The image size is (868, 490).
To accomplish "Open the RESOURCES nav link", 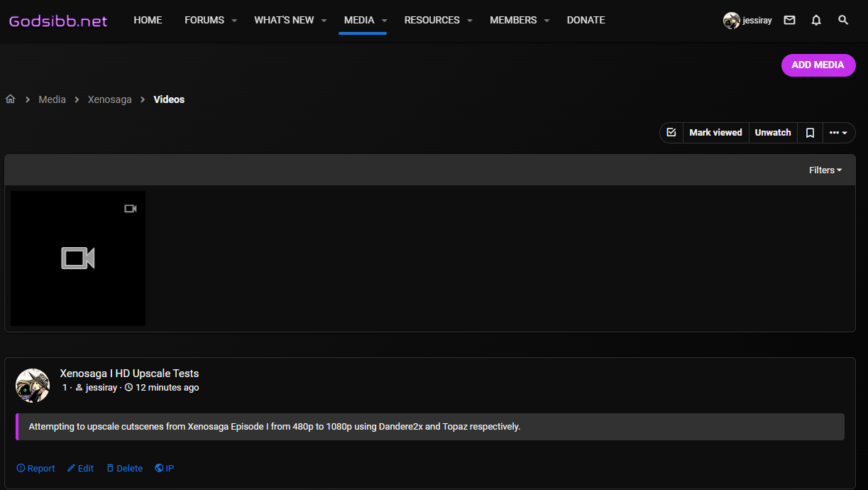I will (432, 20).
